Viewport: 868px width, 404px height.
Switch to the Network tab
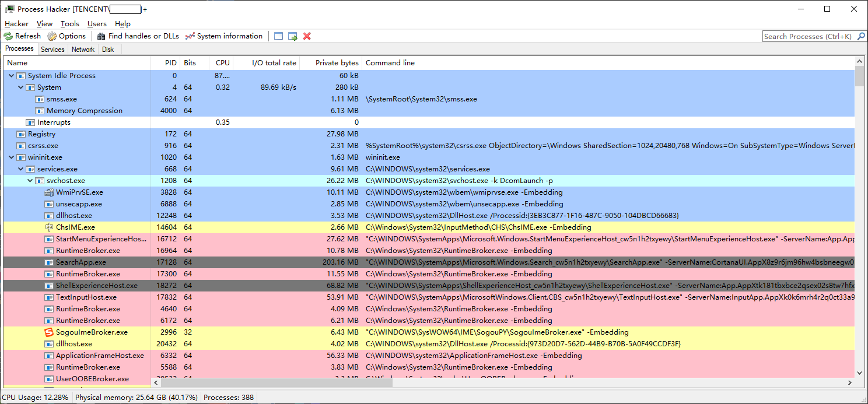[x=82, y=49]
